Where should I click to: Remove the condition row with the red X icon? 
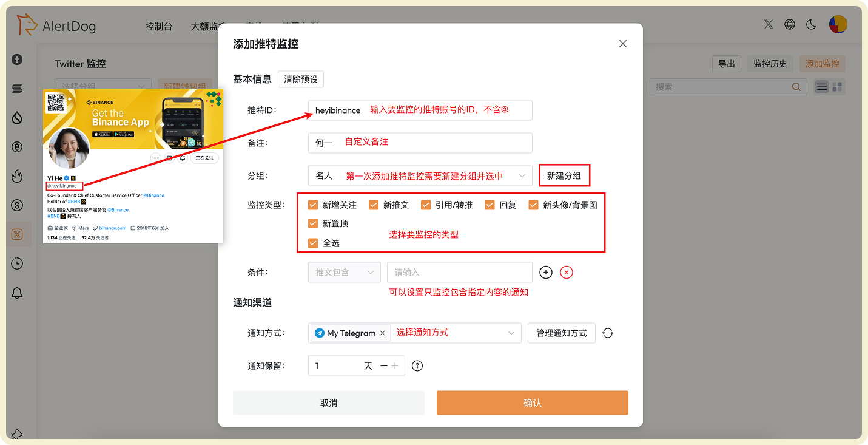click(566, 272)
